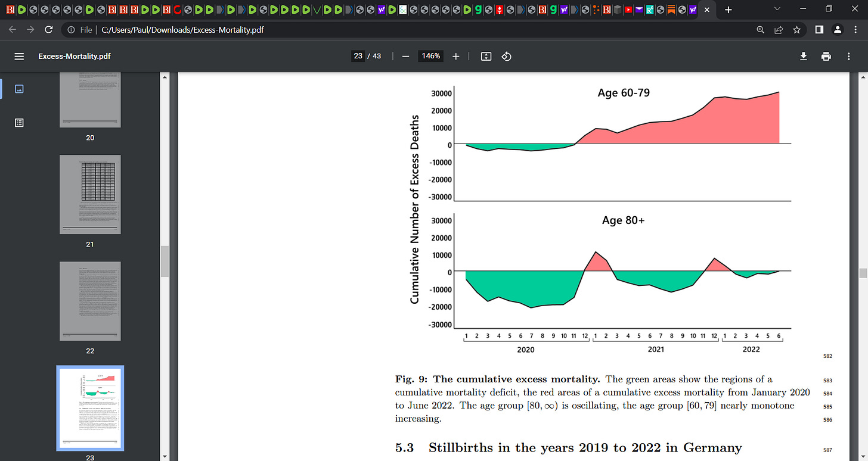Image resolution: width=868 pixels, height=461 pixels.
Task: Bookmark this tab with the star icon
Action: click(x=796, y=29)
